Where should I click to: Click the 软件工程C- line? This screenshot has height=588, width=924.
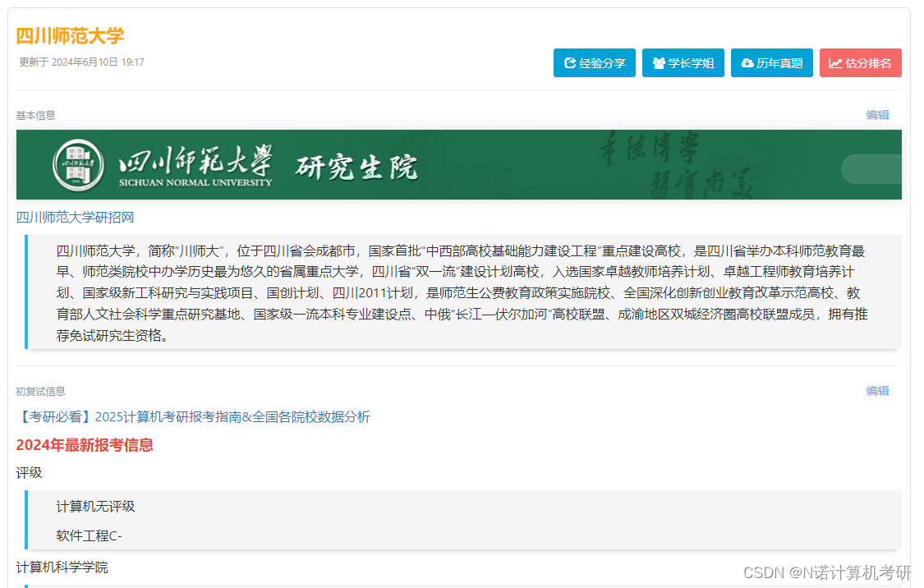point(89,535)
